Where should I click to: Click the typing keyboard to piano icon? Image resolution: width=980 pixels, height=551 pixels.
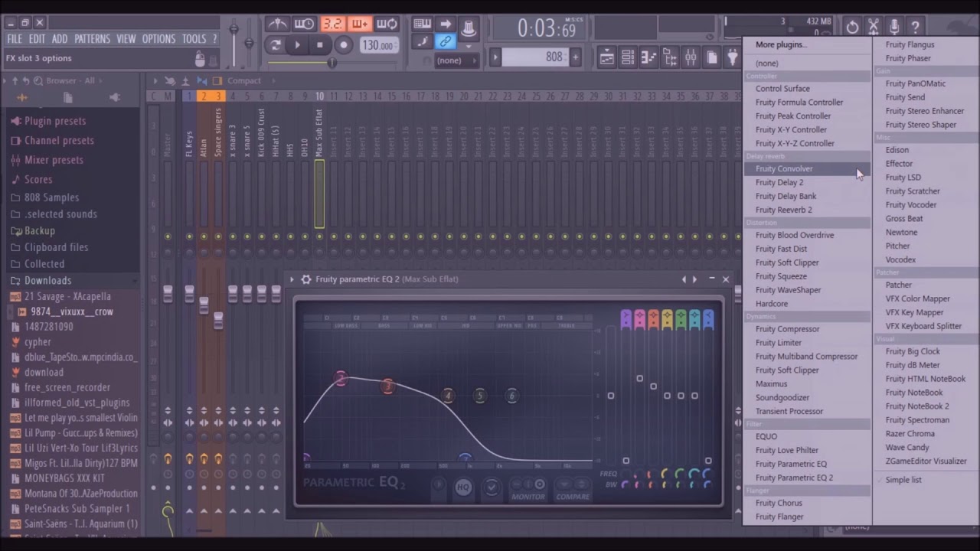422,24
